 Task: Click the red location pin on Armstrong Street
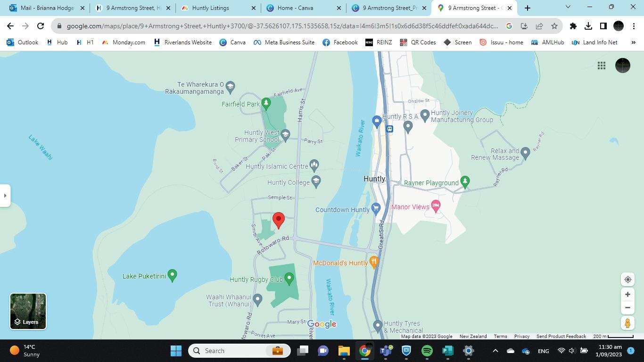click(279, 220)
